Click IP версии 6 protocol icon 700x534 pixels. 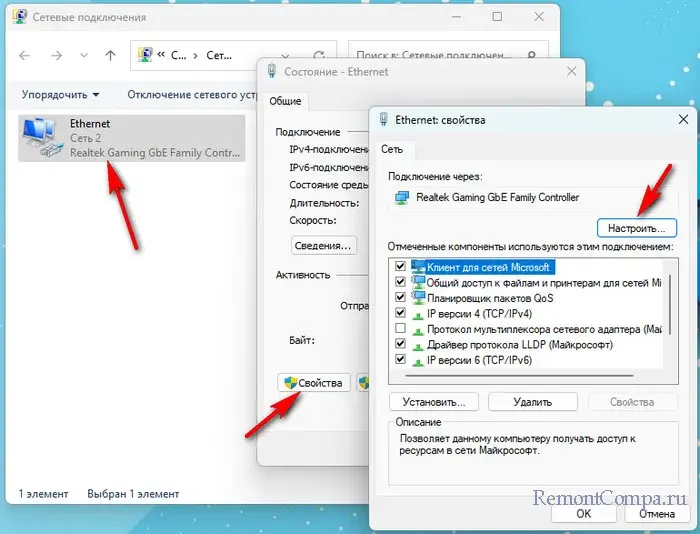pyautogui.click(x=418, y=362)
